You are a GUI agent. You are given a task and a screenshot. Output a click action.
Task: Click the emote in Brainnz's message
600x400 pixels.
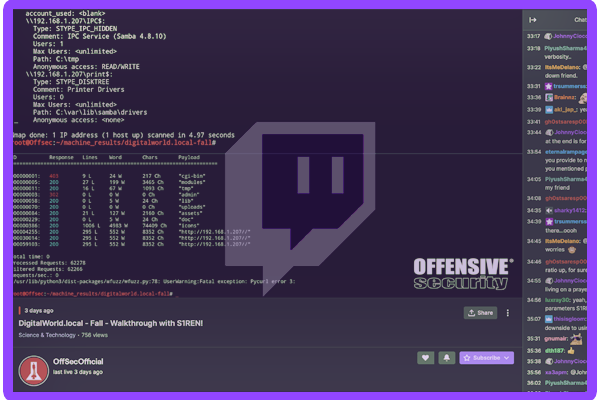tap(582, 98)
